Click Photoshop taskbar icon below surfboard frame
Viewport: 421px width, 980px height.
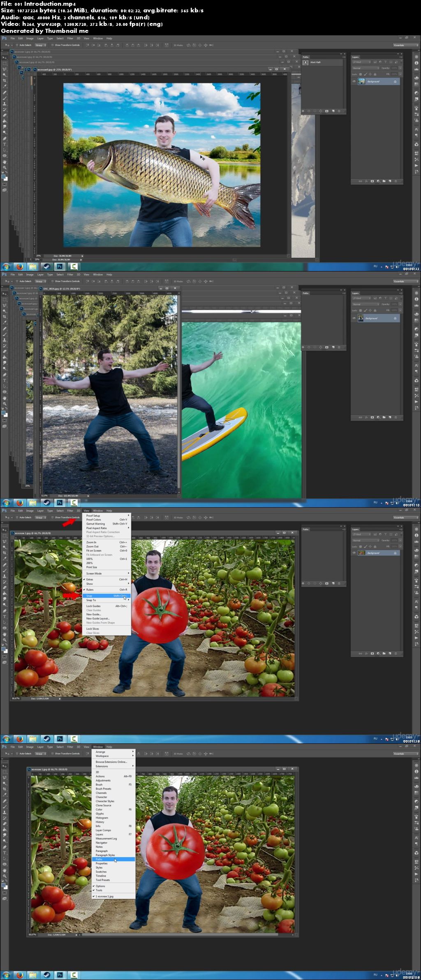(x=60, y=502)
